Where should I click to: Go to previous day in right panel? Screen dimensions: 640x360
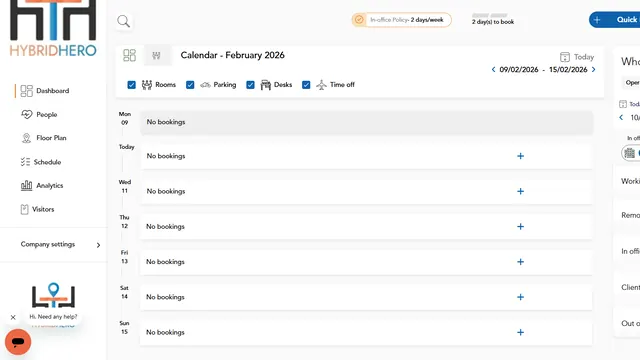point(621,118)
